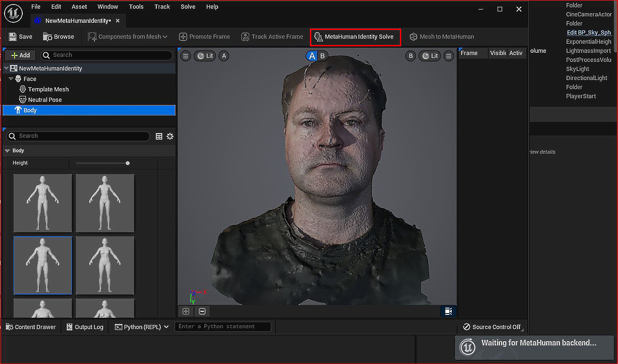Screen dimensions: 618x364
Task: Click the Unreal Engine logo icon
Action: point(13,14)
